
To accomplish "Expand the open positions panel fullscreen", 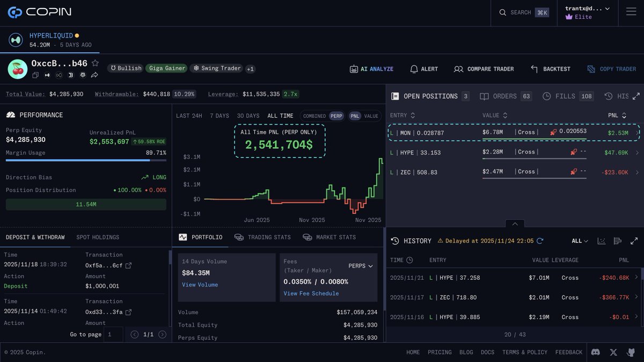I will 636,96.
